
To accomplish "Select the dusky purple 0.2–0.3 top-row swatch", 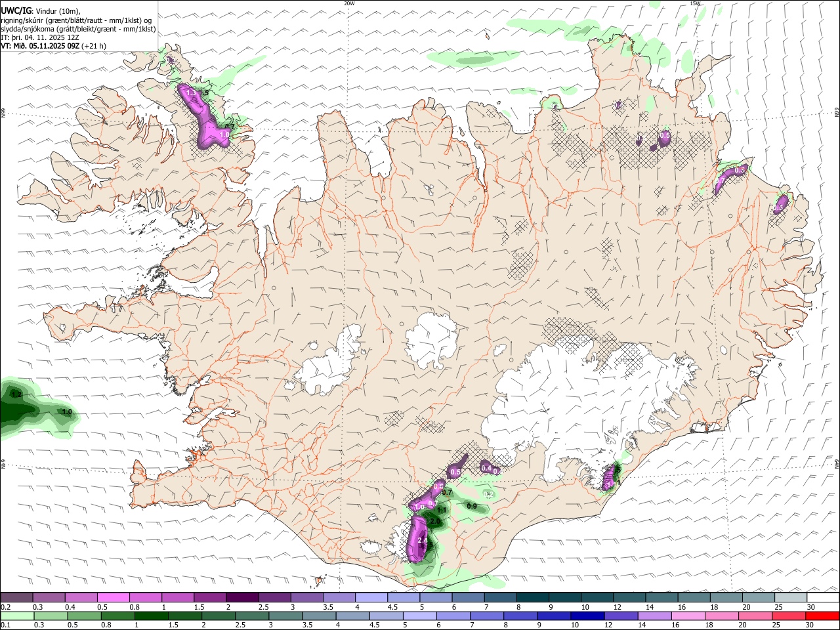I will point(17,597).
